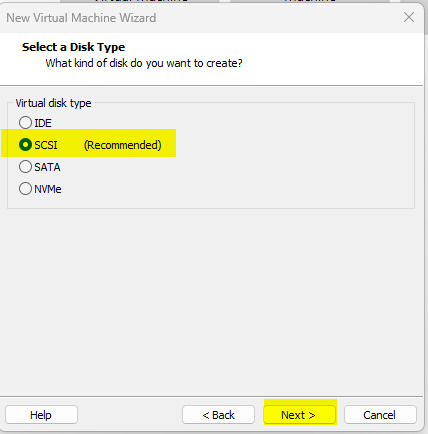Click blank dialog area below disk type group
The width and height of the screenshot is (428, 434).
[213, 300]
